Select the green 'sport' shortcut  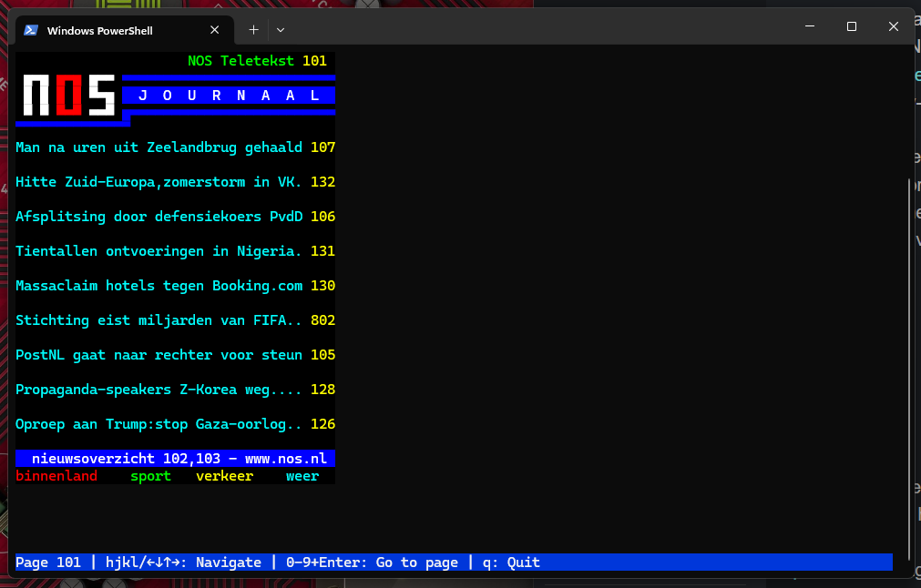151,476
